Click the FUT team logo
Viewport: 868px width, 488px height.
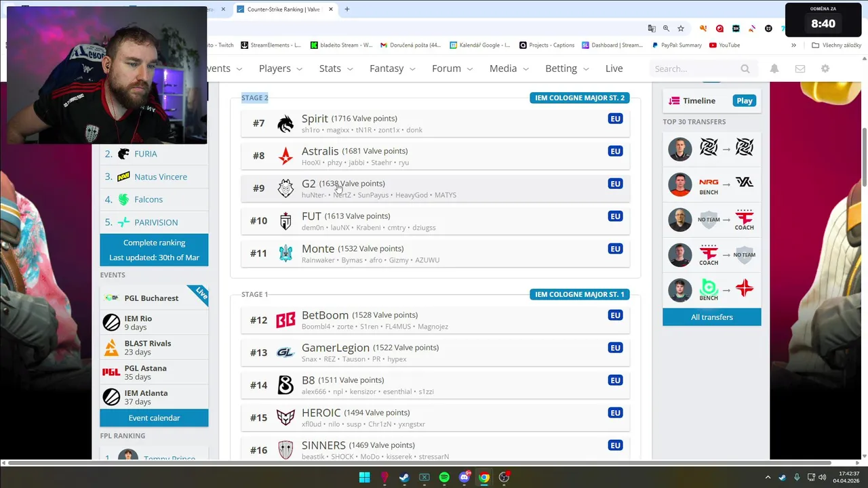(x=285, y=221)
